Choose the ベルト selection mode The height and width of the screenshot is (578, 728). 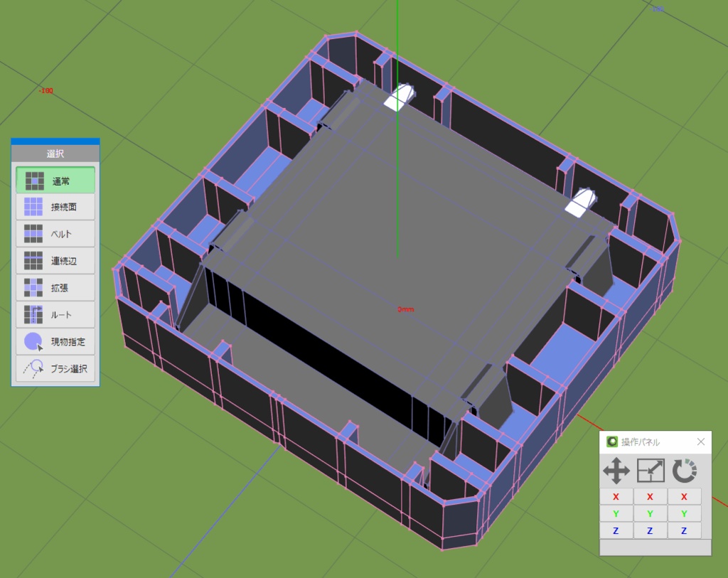point(55,234)
